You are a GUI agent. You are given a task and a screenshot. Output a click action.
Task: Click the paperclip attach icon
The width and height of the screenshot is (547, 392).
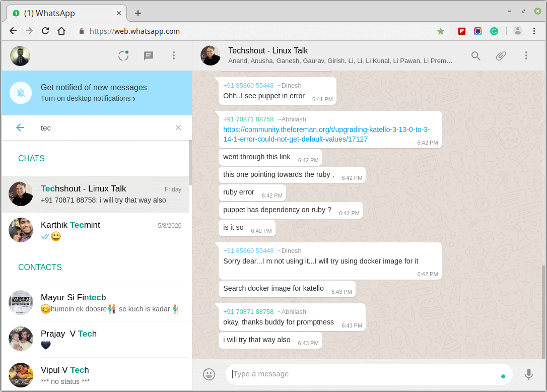(x=501, y=55)
